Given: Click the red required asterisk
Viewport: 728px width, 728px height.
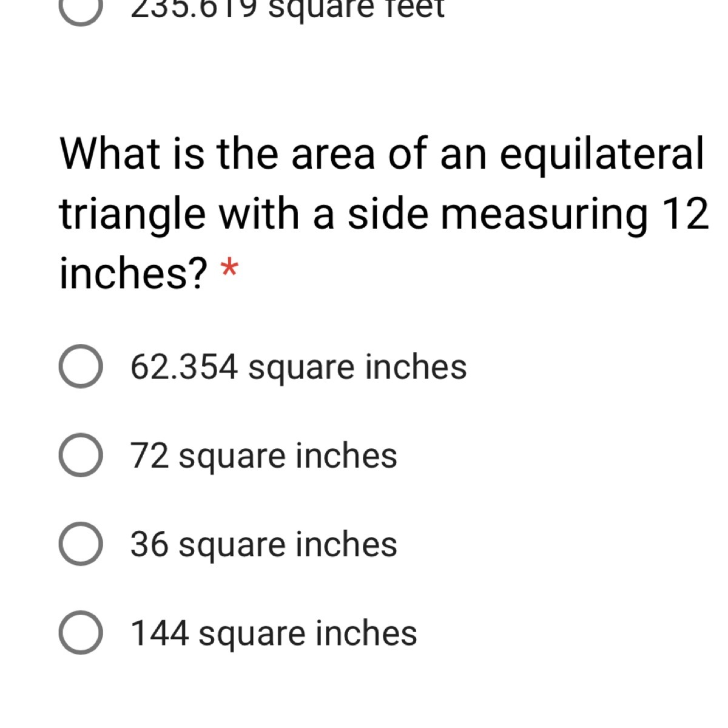Looking at the screenshot, I should coord(229,268).
